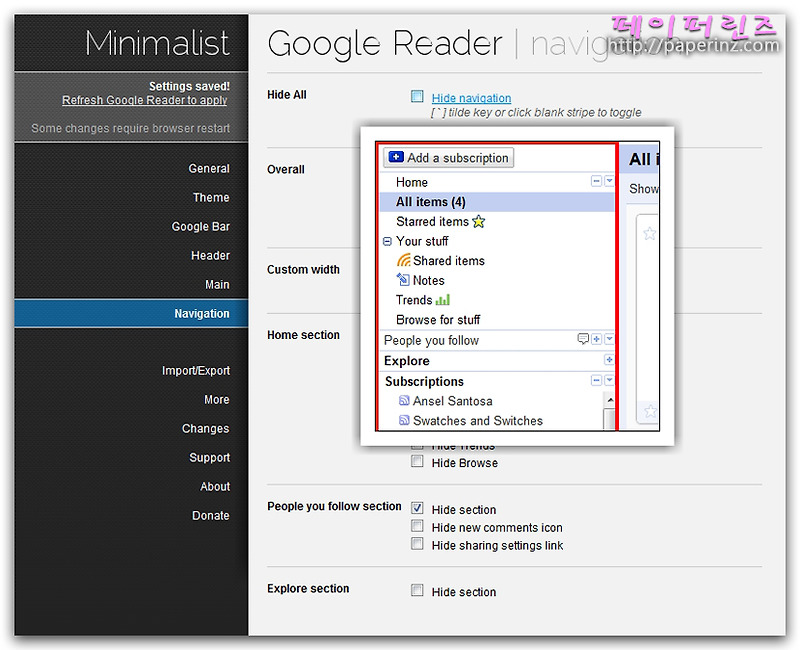This screenshot has height=650, width=800.
Task: Open the Header settings tab
Action: [x=210, y=256]
